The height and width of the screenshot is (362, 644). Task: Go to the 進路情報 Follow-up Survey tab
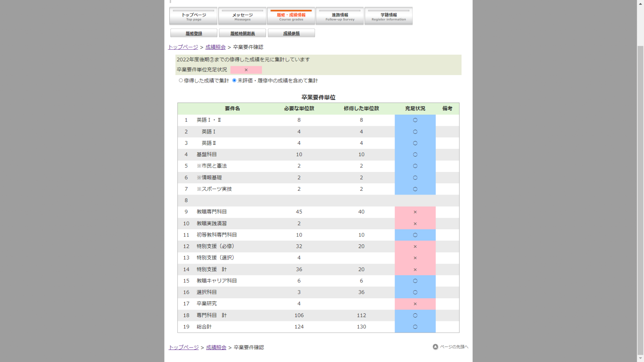pos(340,16)
